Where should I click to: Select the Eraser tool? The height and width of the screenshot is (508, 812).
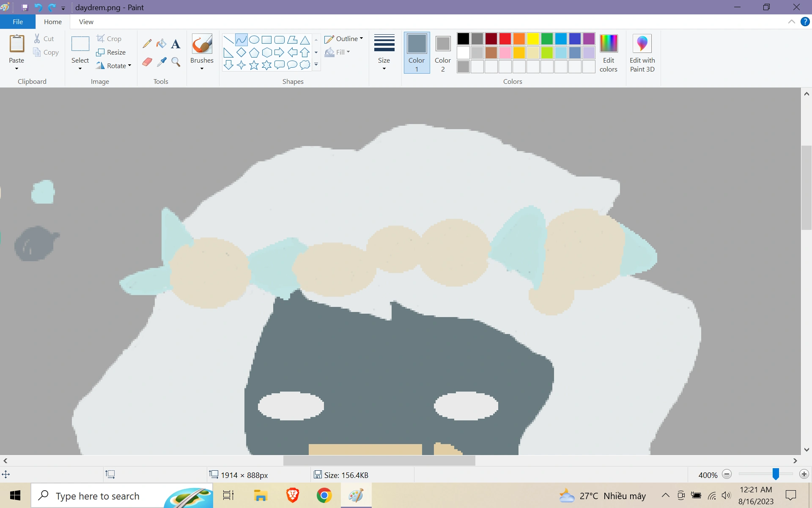[147, 62]
